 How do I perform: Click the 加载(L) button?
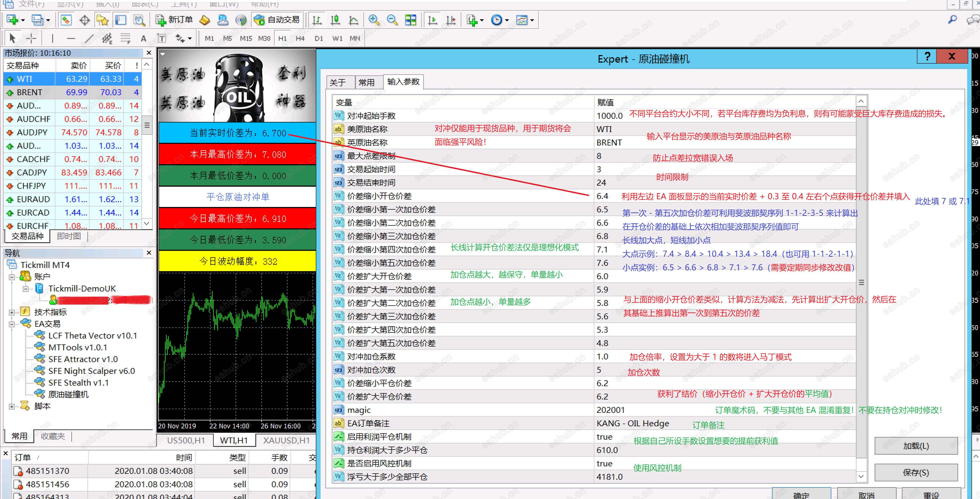pyautogui.click(x=916, y=446)
